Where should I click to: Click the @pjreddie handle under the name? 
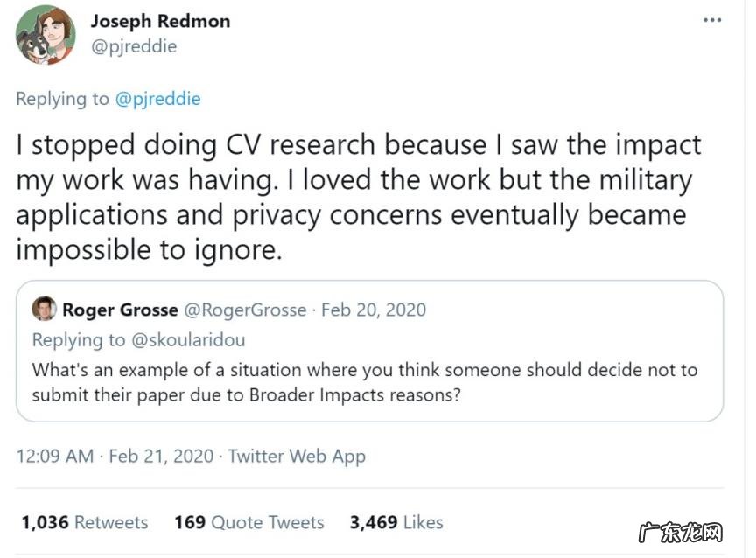pyautogui.click(x=134, y=46)
